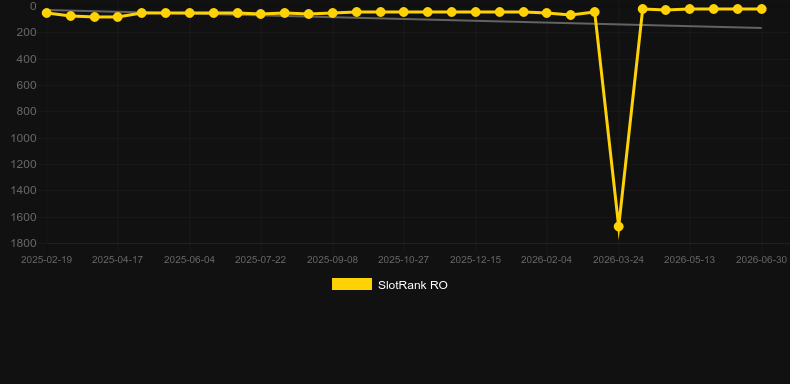Click the x-axis label 2025-10-27
790x384 pixels.
[404, 260]
